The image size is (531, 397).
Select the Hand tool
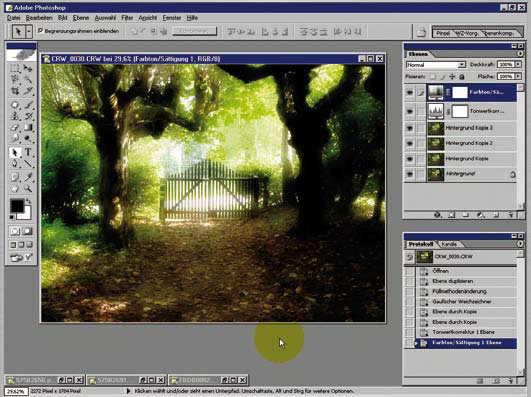(x=15, y=188)
